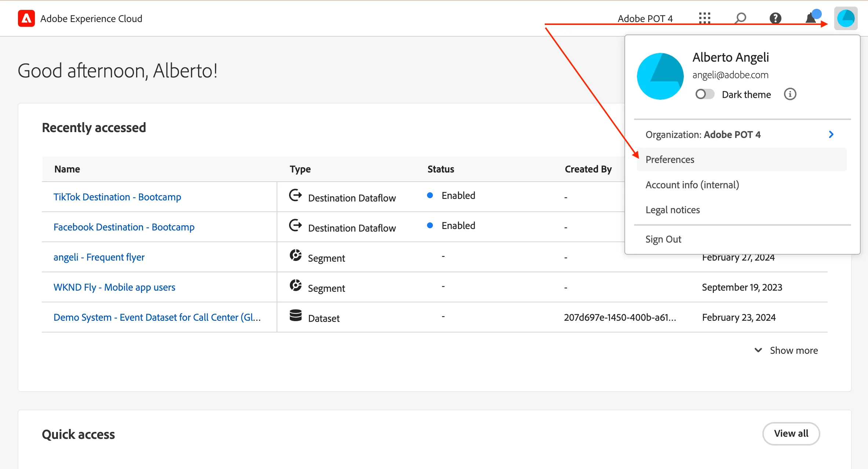Open the TikTok Destination - Bootcamp link
This screenshot has height=469, width=868.
tap(117, 197)
